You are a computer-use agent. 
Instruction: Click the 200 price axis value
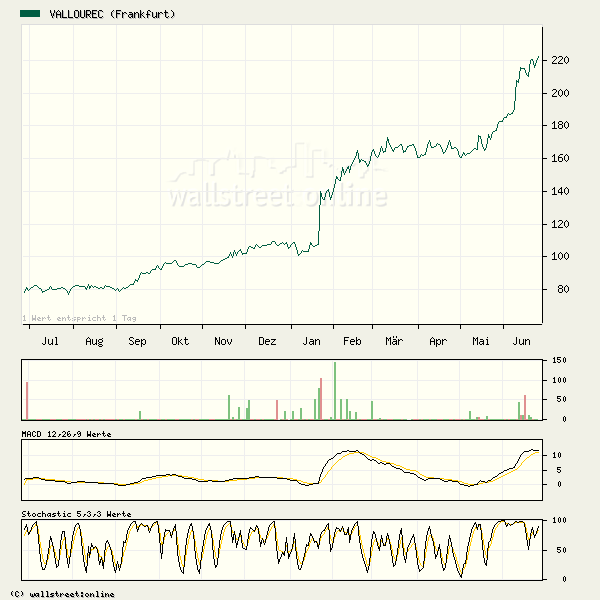point(560,93)
